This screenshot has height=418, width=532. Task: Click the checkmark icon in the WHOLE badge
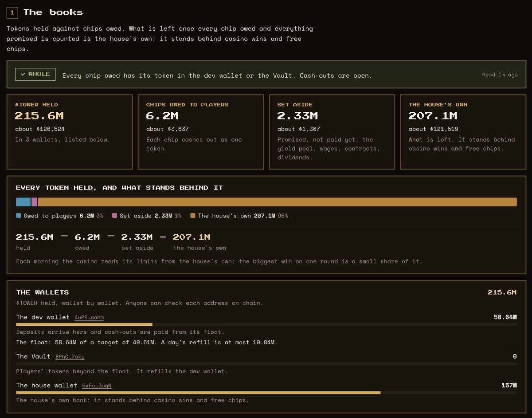(x=23, y=75)
